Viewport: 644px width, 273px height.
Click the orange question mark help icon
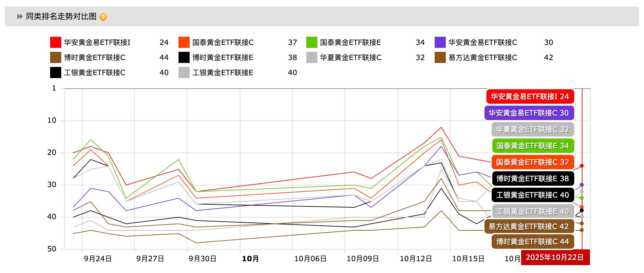(103, 17)
